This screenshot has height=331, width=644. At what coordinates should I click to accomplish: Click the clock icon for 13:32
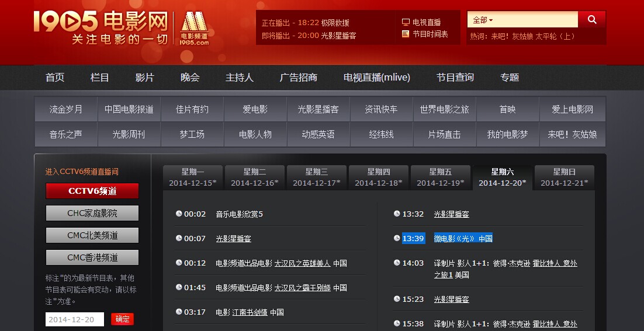(397, 213)
